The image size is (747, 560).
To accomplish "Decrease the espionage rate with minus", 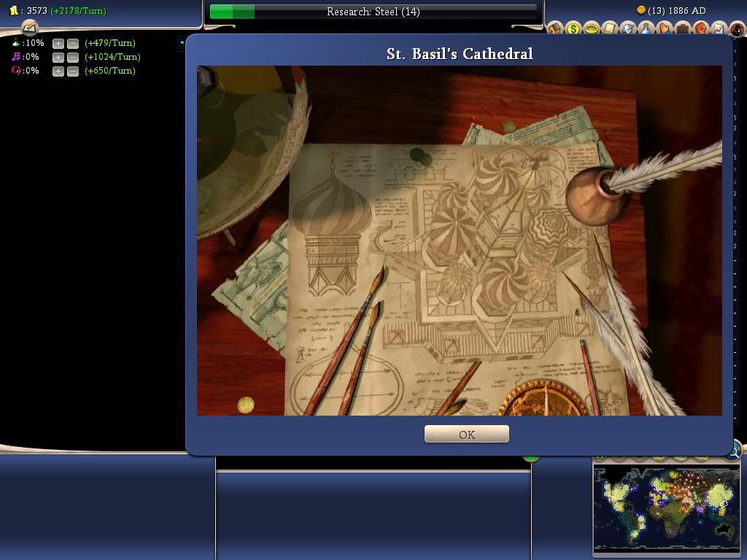I will tap(73, 71).
